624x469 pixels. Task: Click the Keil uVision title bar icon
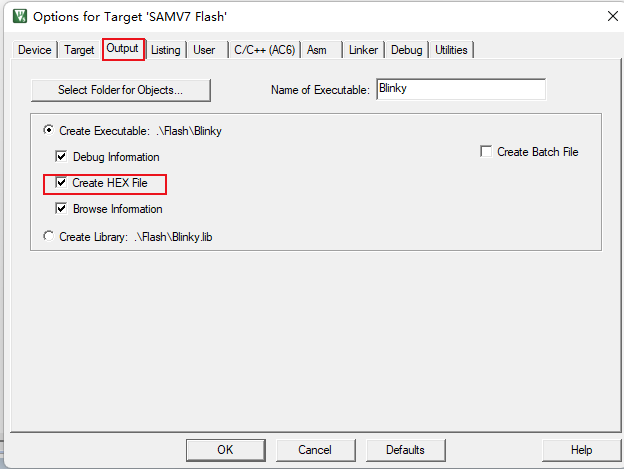20,16
